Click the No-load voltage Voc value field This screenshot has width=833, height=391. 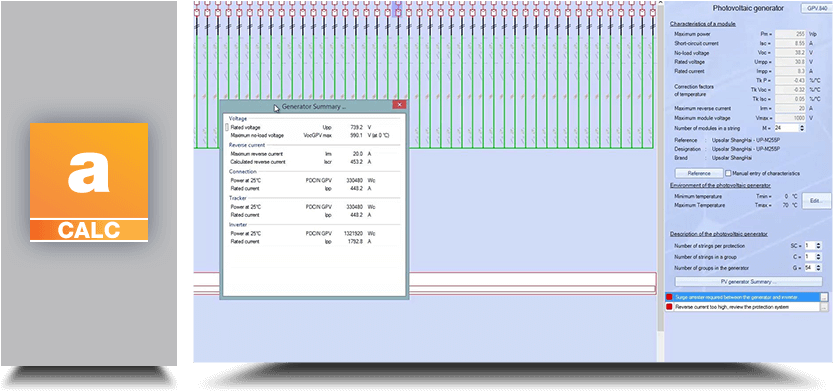coord(790,53)
